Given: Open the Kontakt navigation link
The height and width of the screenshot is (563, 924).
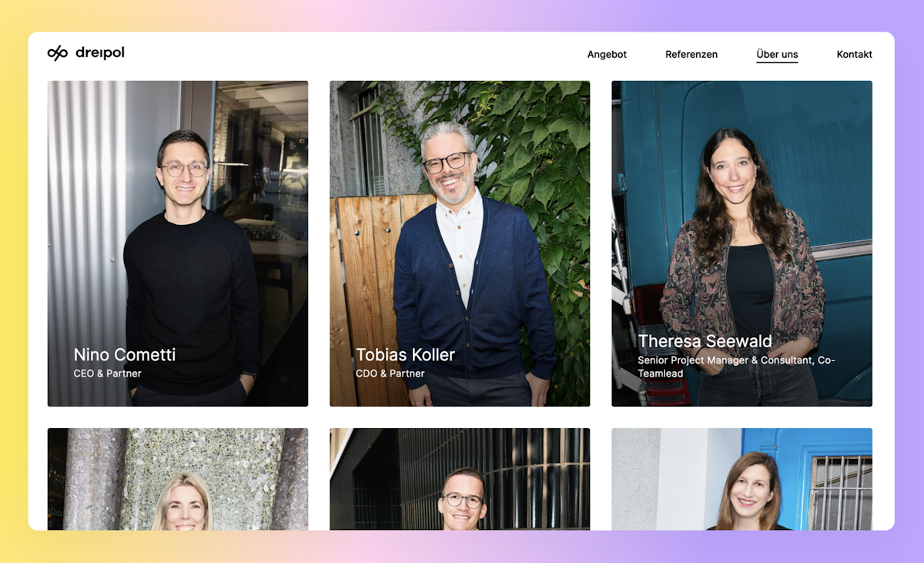Looking at the screenshot, I should point(855,55).
